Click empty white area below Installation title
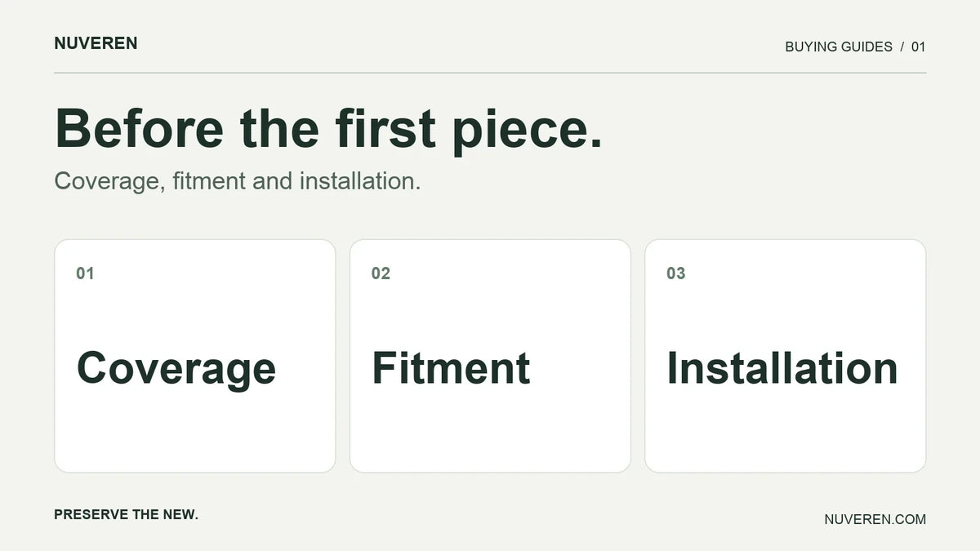Viewport: 980px width, 551px height. (x=786, y=433)
